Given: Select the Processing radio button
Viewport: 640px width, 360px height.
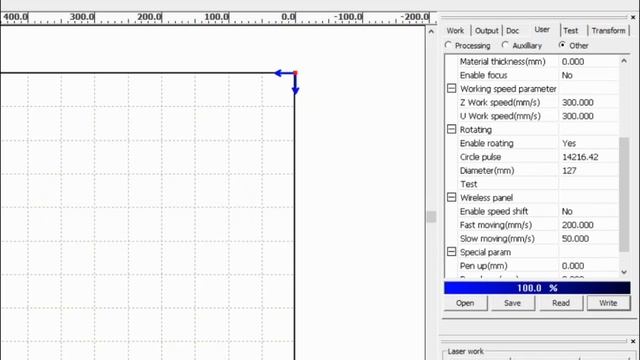Looking at the screenshot, I should click(x=449, y=45).
